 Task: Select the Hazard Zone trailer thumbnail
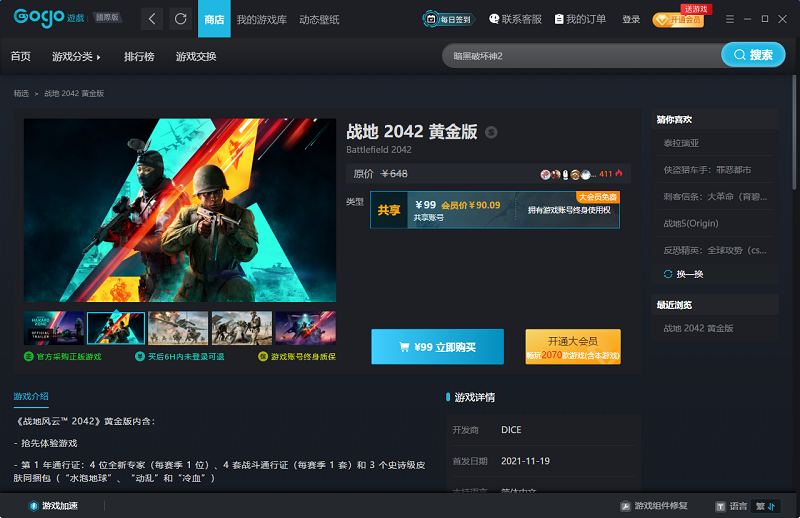click(54, 328)
